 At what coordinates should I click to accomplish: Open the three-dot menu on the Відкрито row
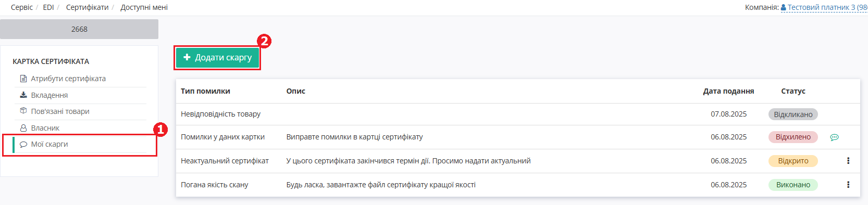point(848,161)
